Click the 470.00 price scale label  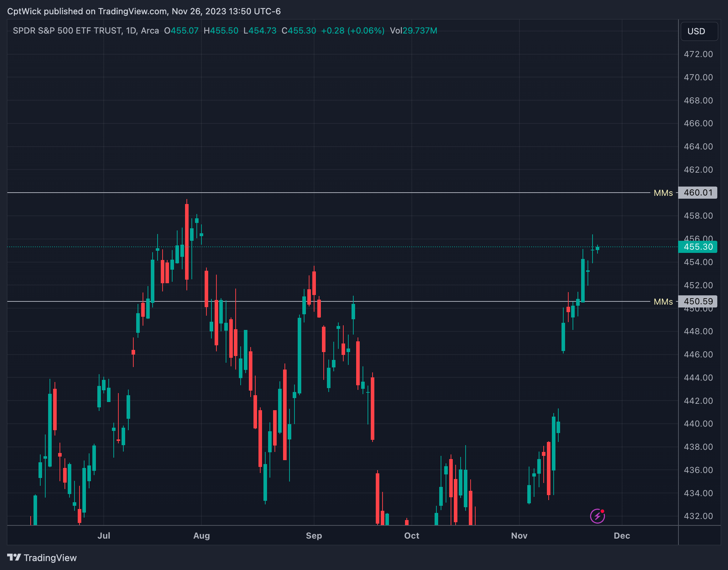[x=698, y=77]
